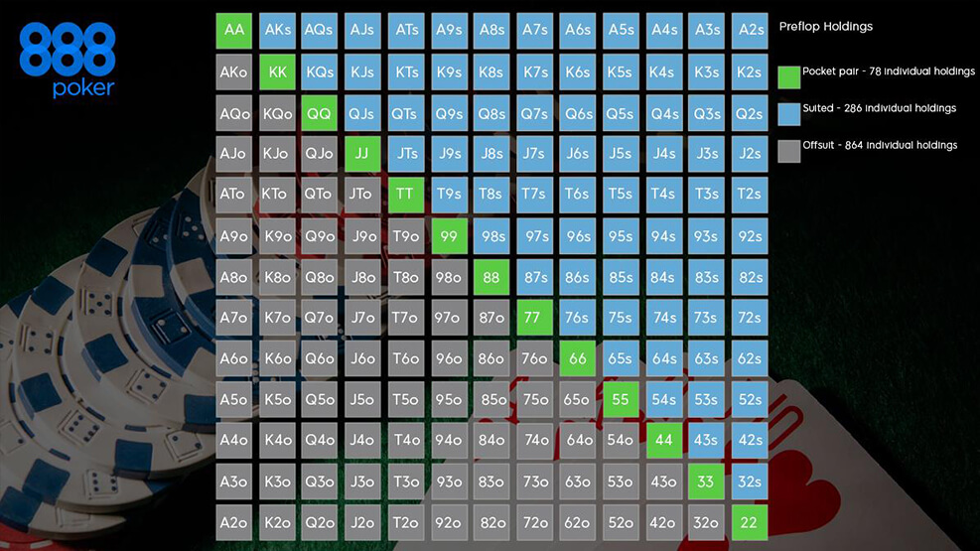Screen dimensions: 980x551
Task: Select the AA pocket pair cell
Action: 234,31
